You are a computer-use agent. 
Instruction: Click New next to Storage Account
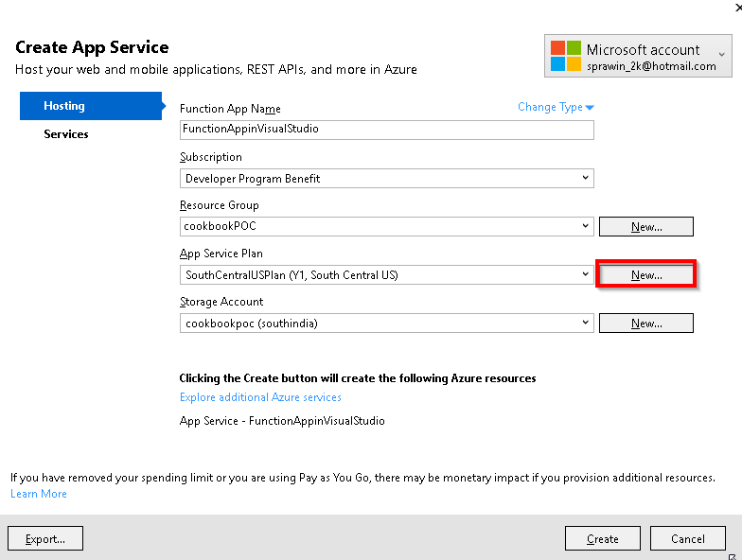click(x=646, y=324)
